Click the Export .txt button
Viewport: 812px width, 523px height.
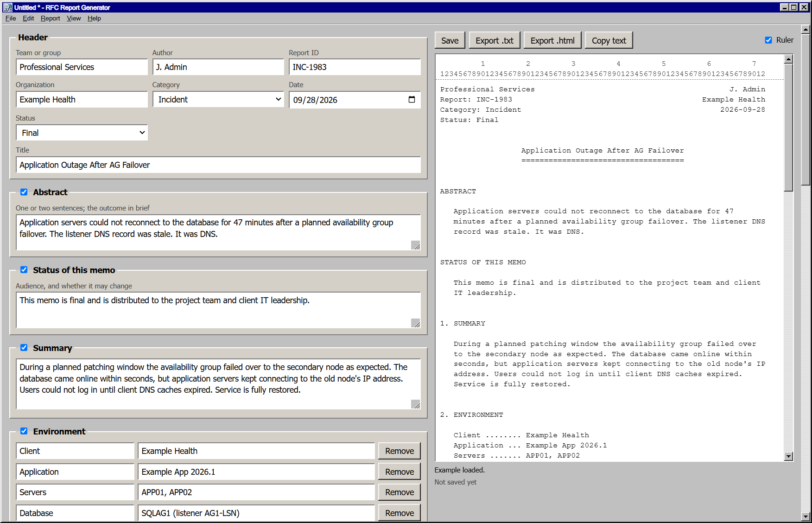click(495, 40)
